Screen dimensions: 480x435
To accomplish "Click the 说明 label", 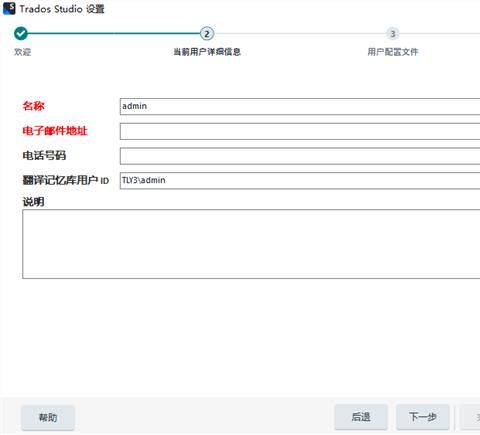I will click(x=33, y=202).
